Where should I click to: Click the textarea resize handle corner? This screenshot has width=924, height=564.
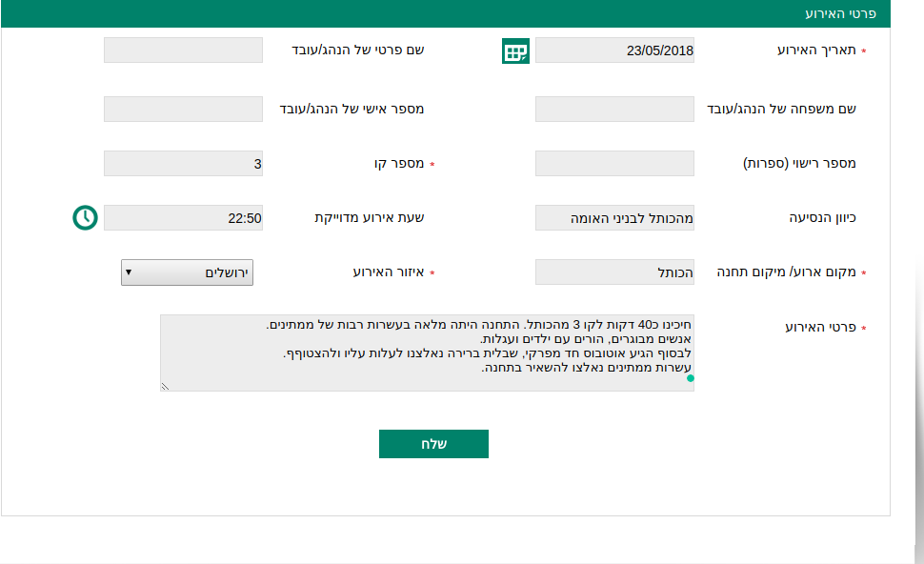pos(165,387)
